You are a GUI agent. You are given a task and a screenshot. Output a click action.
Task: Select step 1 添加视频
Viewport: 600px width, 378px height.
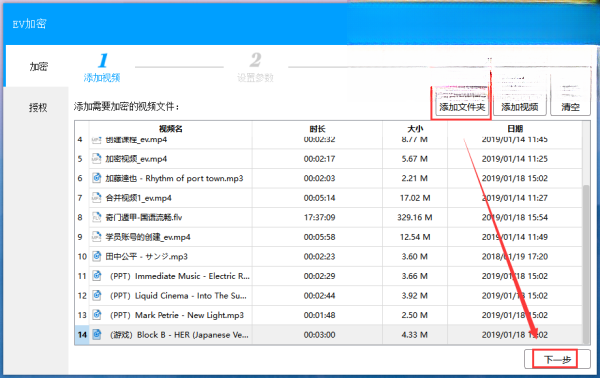click(102, 68)
